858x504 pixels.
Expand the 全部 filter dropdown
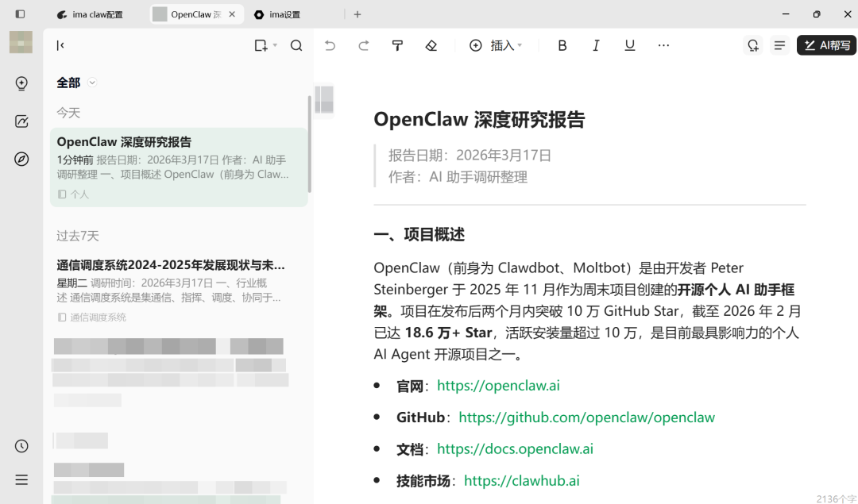(x=92, y=83)
